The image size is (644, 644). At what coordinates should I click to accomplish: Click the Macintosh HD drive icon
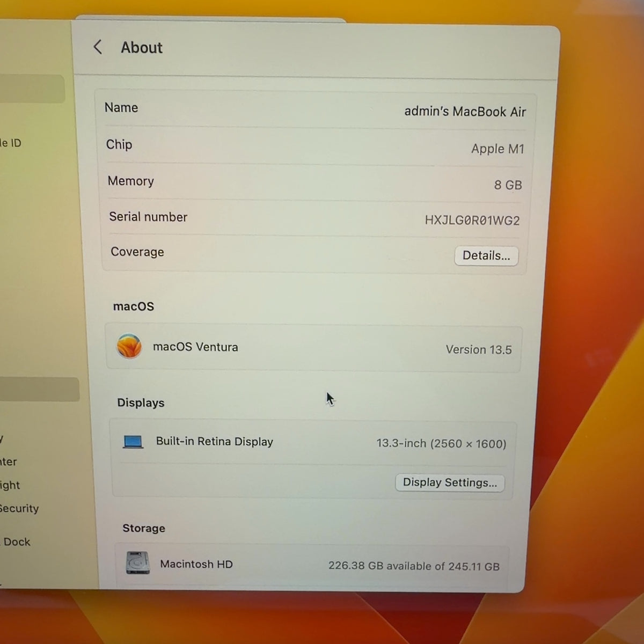[138, 563]
